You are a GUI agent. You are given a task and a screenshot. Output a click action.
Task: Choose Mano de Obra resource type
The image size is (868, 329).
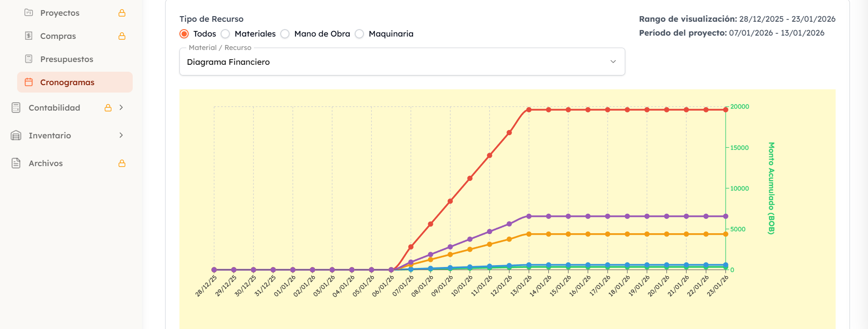pyautogui.click(x=285, y=34)
